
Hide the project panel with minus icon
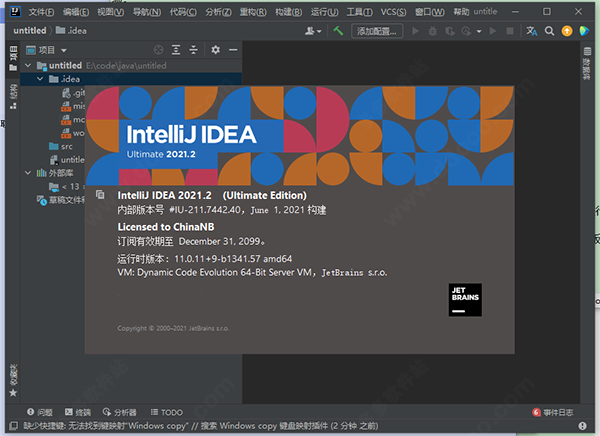tap(233, 50)
